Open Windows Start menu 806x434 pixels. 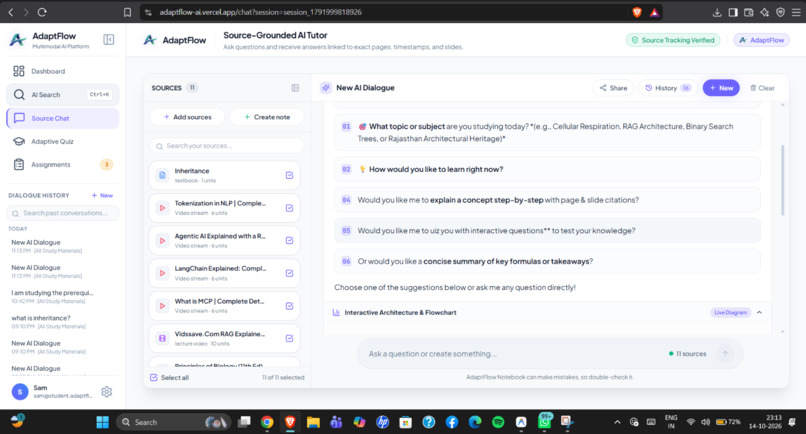click(102, 422)
